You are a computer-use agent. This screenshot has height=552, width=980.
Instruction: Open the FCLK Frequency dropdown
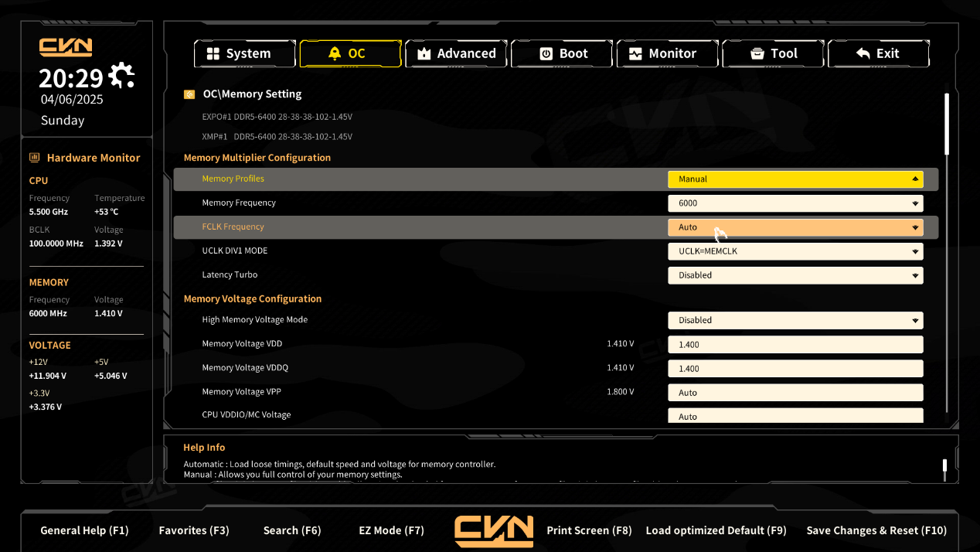pyautogui.click(x=795, y=227)
